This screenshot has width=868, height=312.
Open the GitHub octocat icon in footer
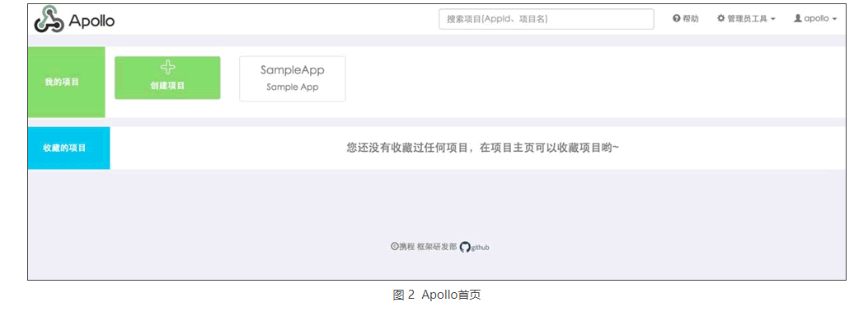point(465,247)
